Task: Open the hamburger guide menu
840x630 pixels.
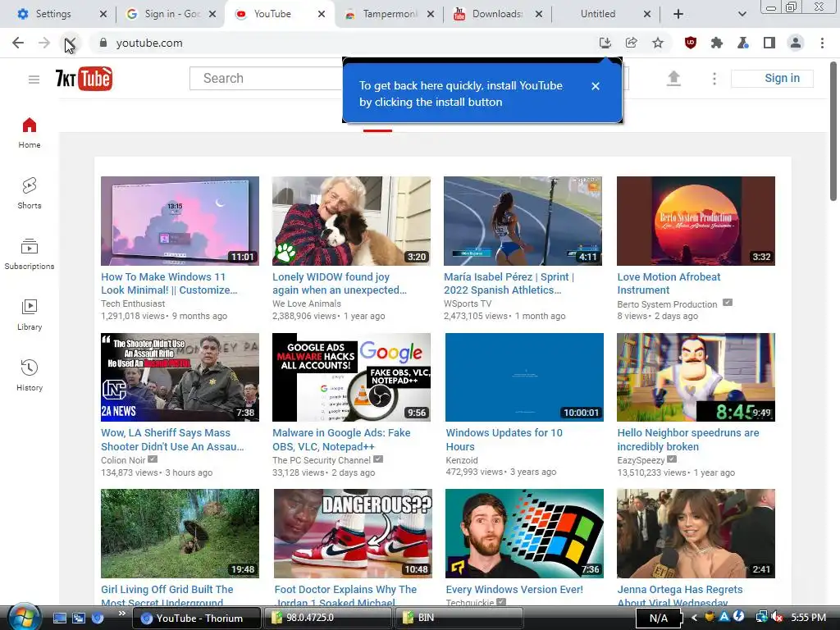Action: pos(34,80)
